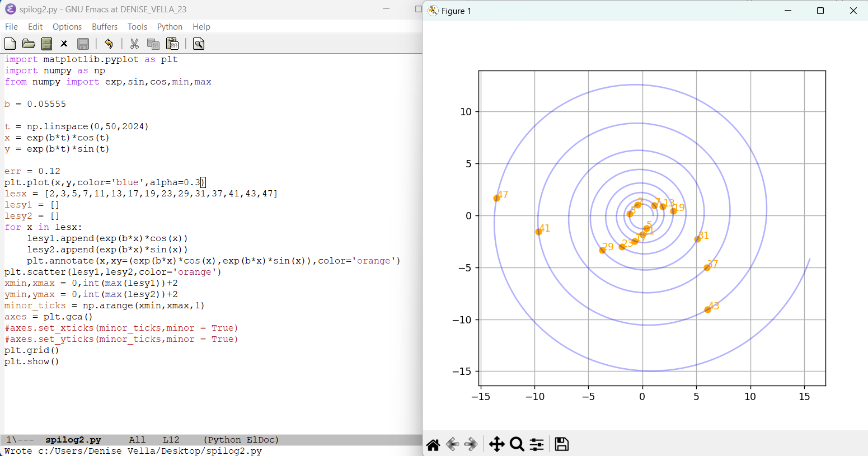This screenshot has width=868, height=456.
Task: Toggle the Pan tool in the figure toolbar
Action: (x=496, y=444)
